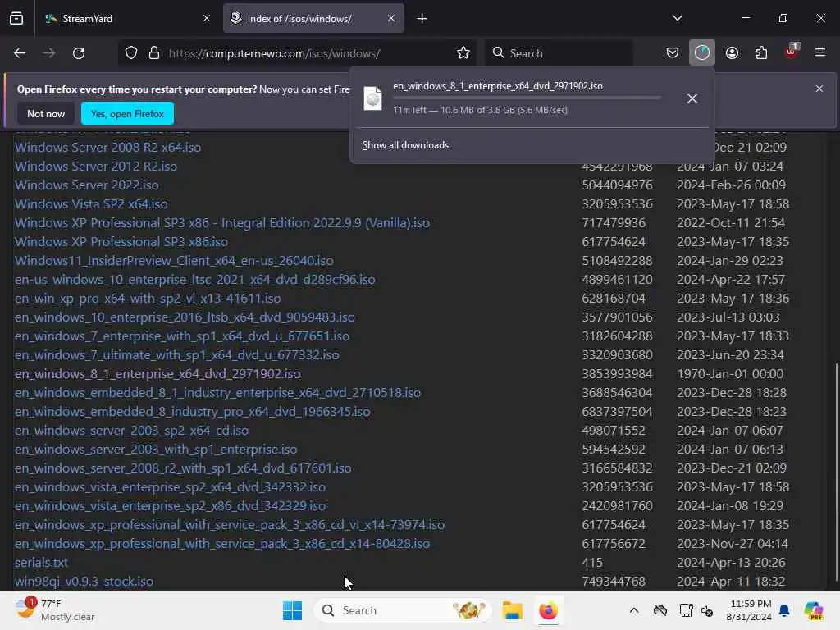Open the Firefox View tab overview icon
The width and height of the screenshot is (840, 630).
(16, 19)
